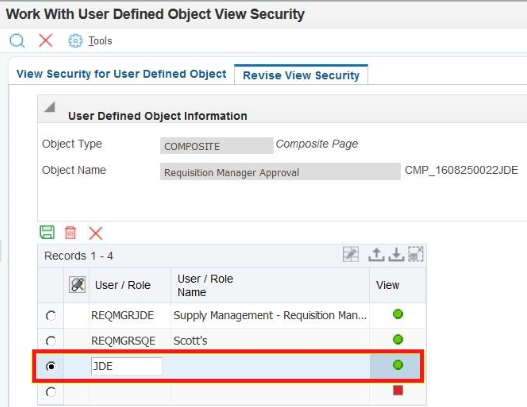This screenshot has height=407, width=527.
Task: Click the JDE User / Role input field
Action: tap(127, 366)
